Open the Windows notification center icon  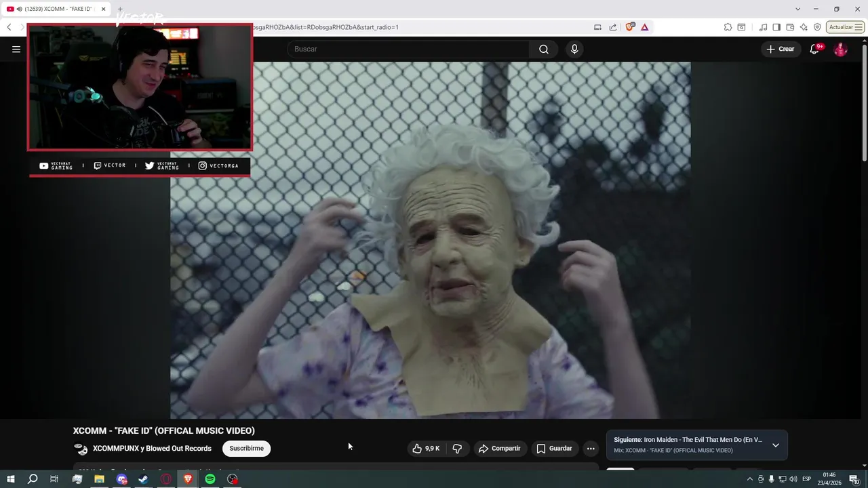coord(854,479)
